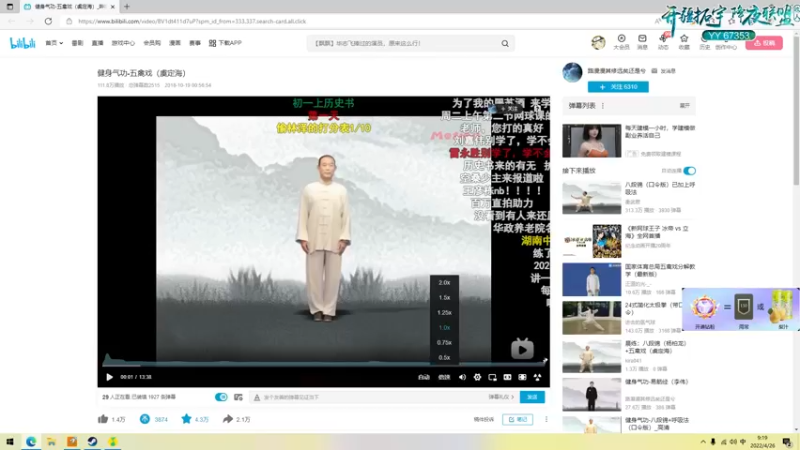The width and height of the screenshot is (800, 450).
Task: Open the 倍速 speed selector
Action: (x=444, y=377)
